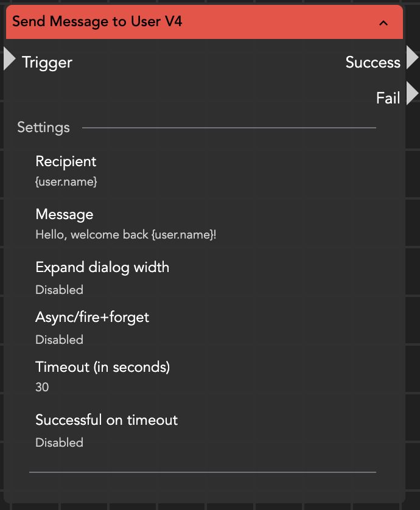Click the Trigger port label
Viewport: 420px width, 510px height.
[47, 62]
